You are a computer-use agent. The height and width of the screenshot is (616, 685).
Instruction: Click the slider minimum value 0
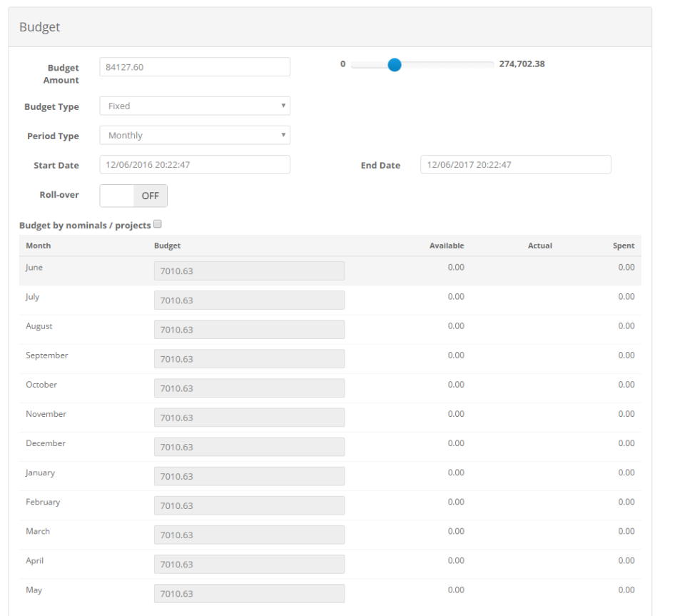point(343,64)
